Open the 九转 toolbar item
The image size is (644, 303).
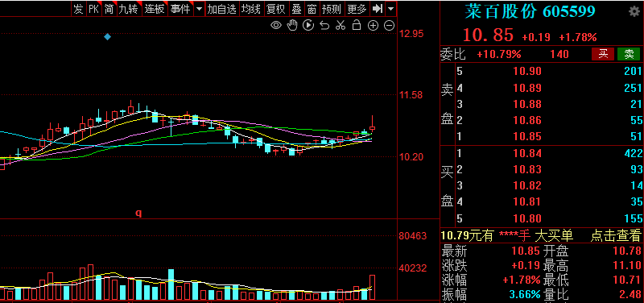click(x=129, y=9)
